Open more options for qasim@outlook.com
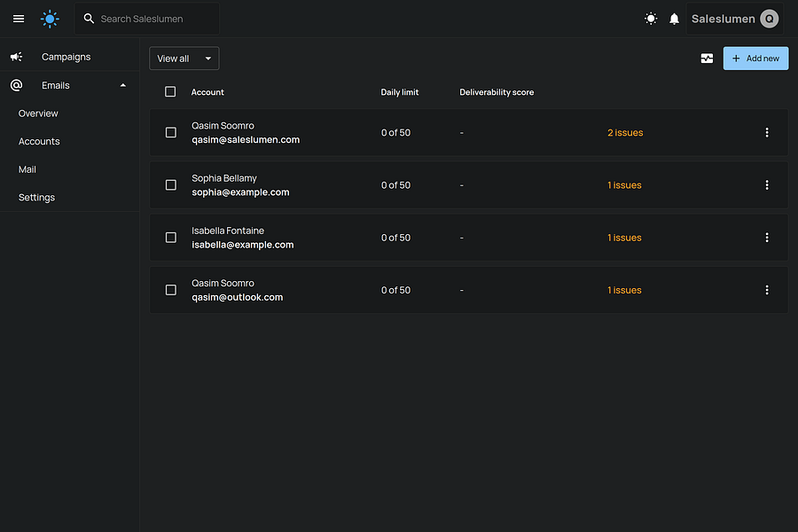The image size is (798, 532). [x=767, y=290]
